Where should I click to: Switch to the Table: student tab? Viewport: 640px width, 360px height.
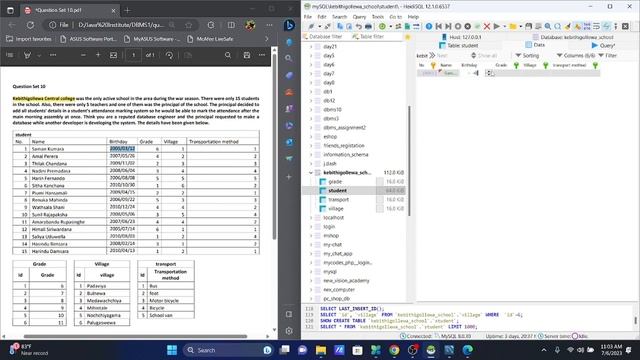pyautogui.click(x=458, y=45)
